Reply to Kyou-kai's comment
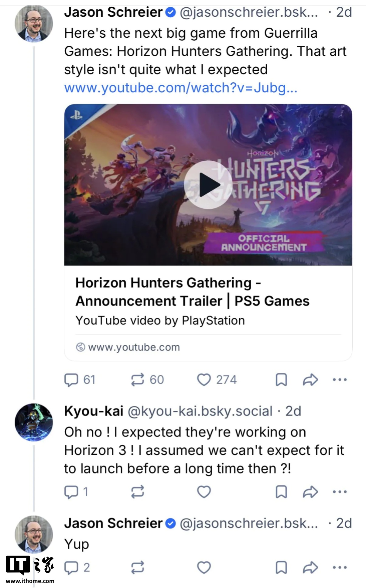 coord(71,492)
